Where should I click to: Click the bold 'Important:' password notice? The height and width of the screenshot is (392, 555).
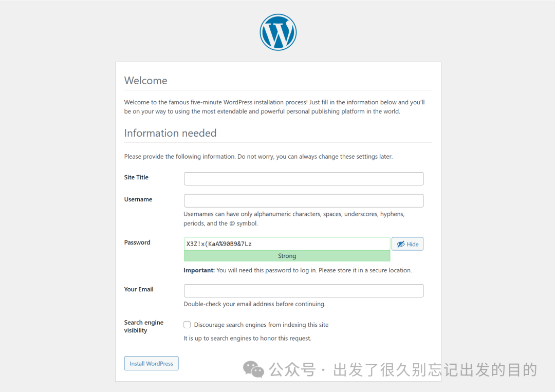[x=199, y=270]
